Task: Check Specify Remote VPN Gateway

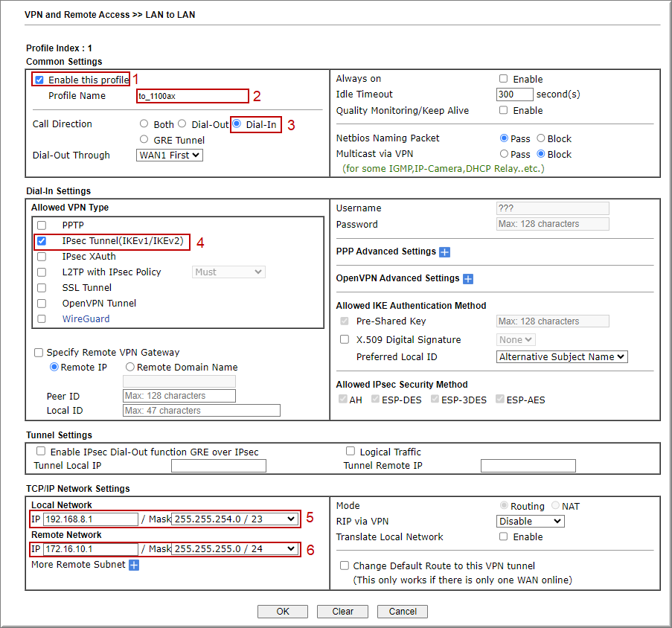Action: pos(39,352)
